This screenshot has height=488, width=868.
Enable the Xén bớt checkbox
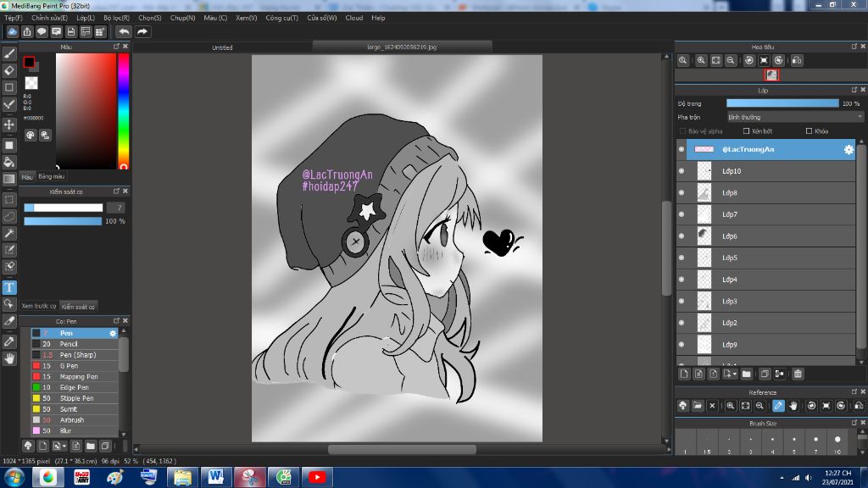(x=746, y=131)
